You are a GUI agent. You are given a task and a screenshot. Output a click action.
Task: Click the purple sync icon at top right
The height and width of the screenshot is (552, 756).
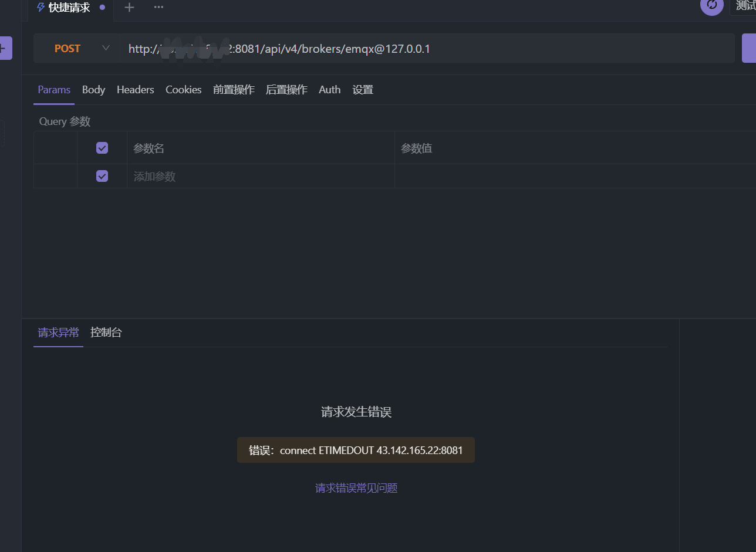(x=711, y=5)
